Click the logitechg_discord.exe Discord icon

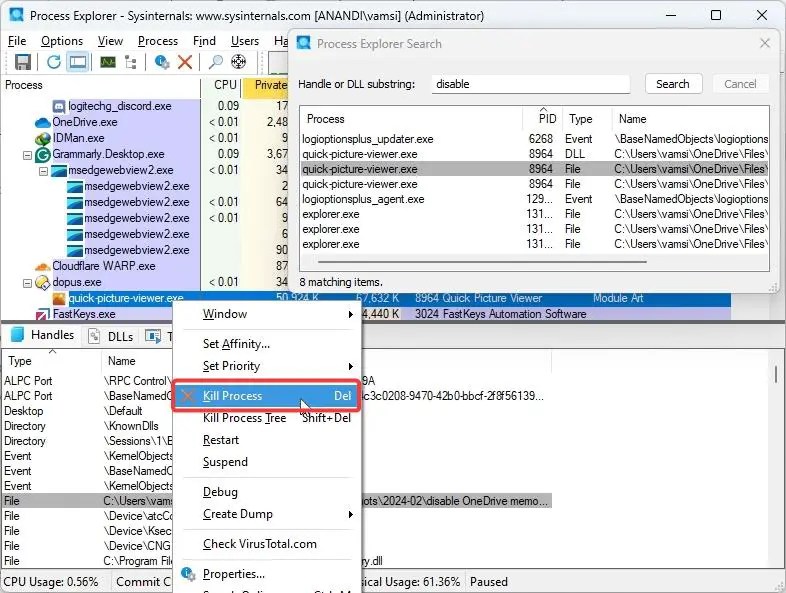click(x=59, y=106)
